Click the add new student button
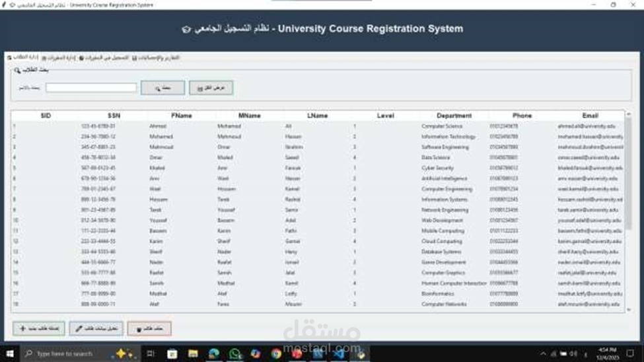This screenshot has width=644, height=362. click(39, 328)
